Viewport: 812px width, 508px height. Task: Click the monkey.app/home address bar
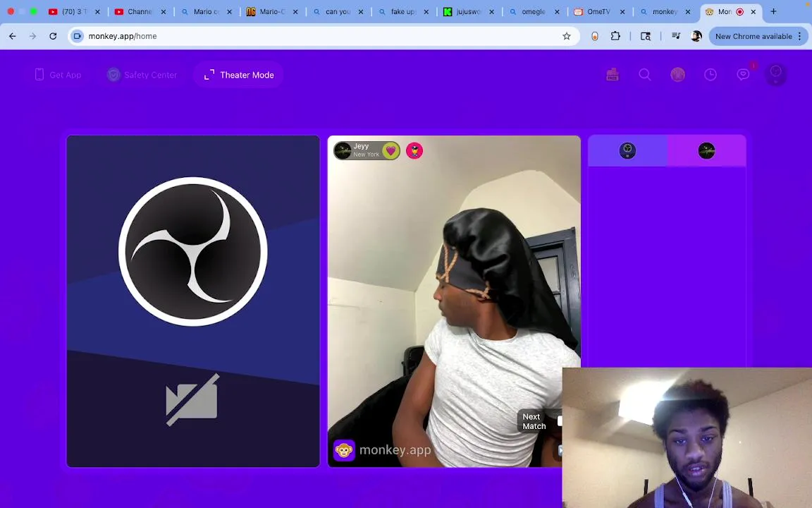tap(324, 36)
